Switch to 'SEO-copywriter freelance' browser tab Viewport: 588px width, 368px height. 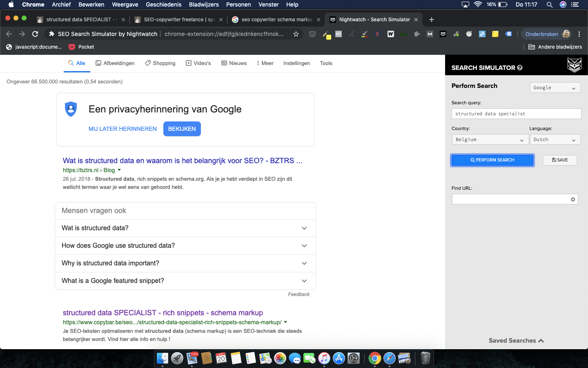coord(178,20)
